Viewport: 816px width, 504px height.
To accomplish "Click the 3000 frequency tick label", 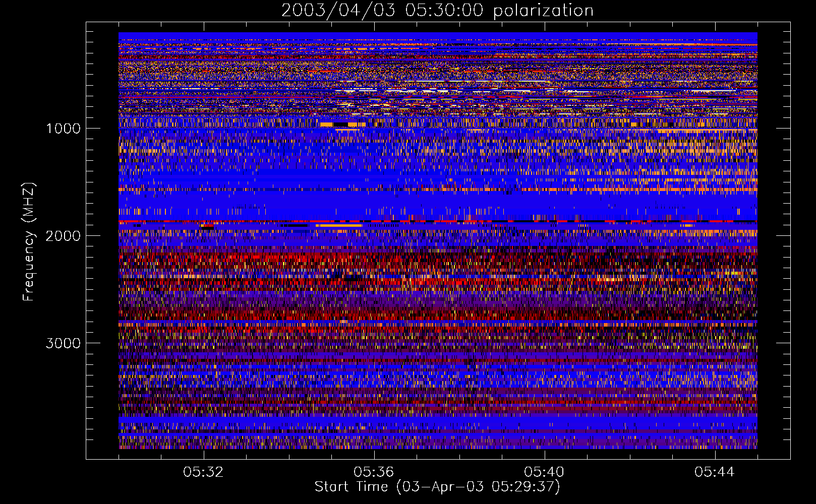I will click(x=63, y=343).
